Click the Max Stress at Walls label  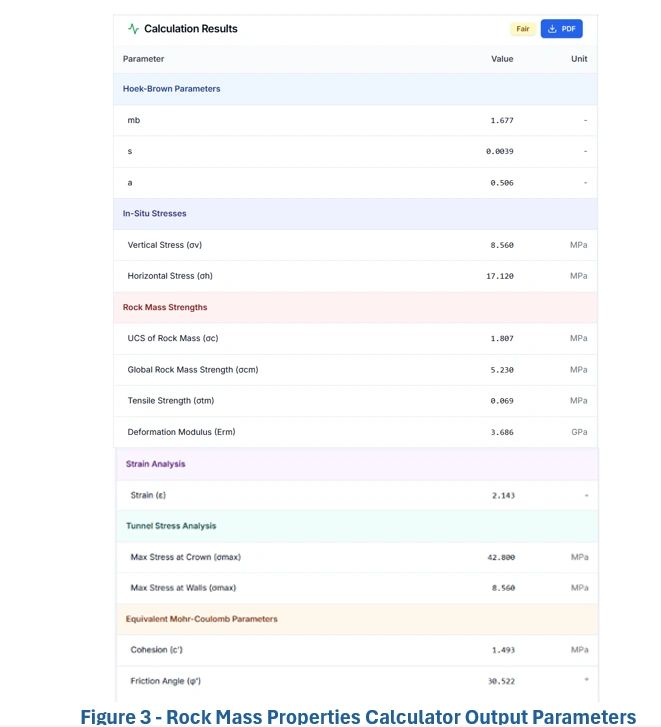point(183,587)
